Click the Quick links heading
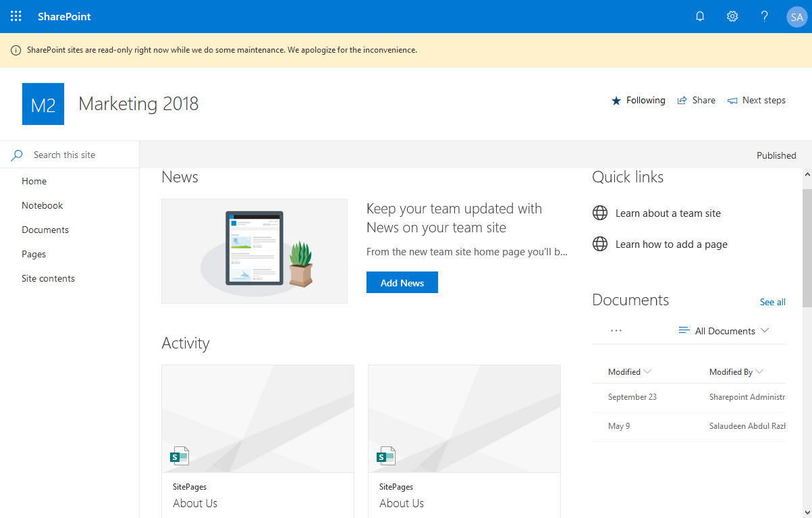Viewport: 812px width, 518px height. click(x=628, y=177)
